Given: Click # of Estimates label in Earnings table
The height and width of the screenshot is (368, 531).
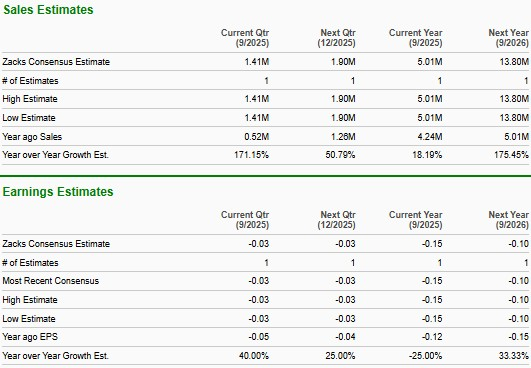Looking at the screenshot, I should tap(30, 263).
